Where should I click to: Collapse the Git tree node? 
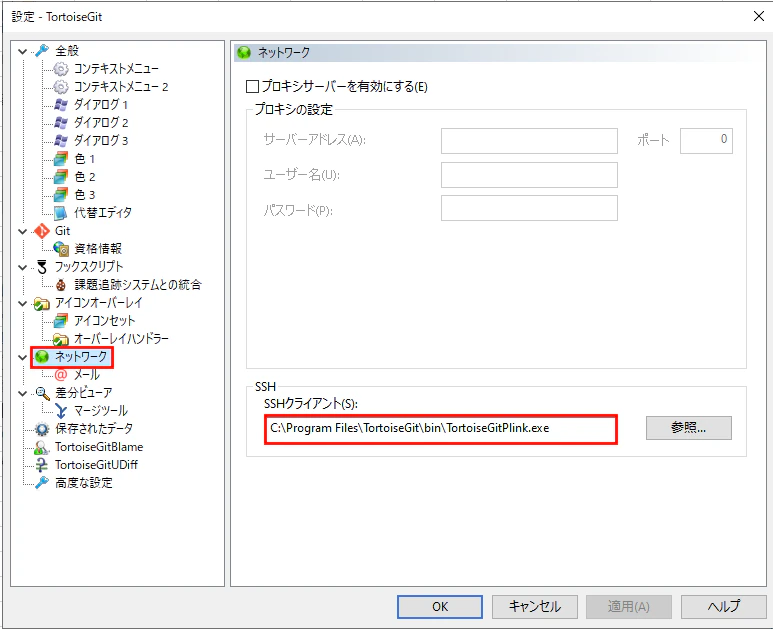tap(22, 231)
